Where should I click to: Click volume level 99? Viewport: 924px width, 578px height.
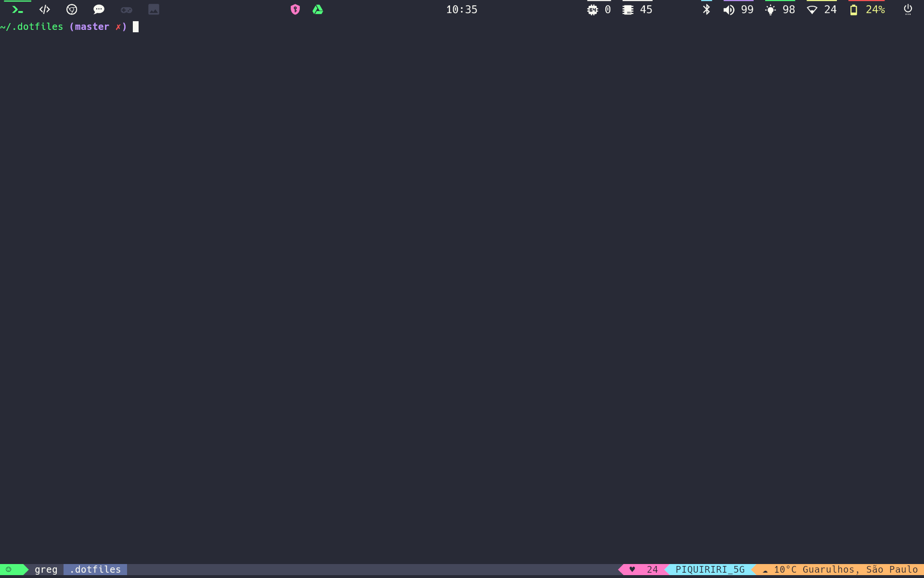pyautogui.click(x=747, y=10)
